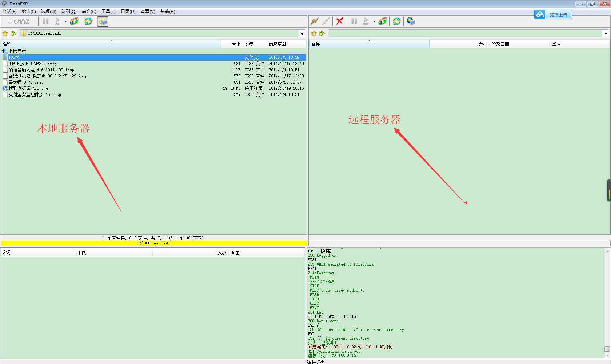
Task: Open the 队列(Q) menu
Action: pos(69,12)
